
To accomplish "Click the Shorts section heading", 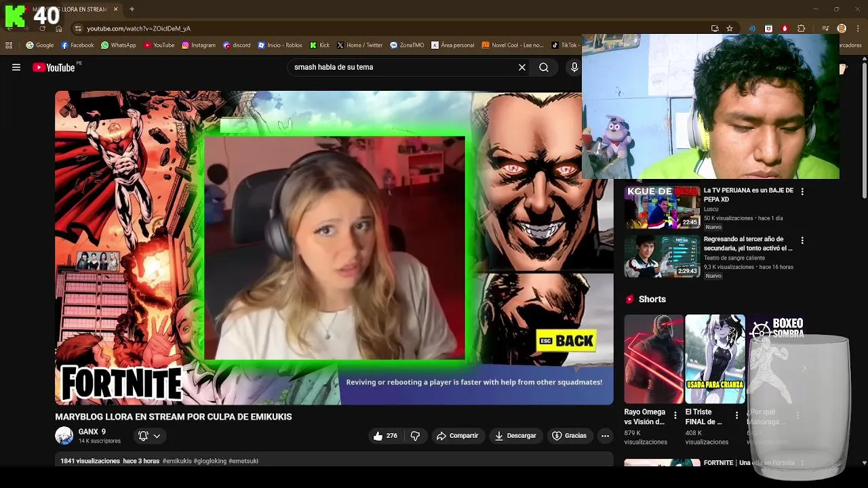I will pos(652,299).
